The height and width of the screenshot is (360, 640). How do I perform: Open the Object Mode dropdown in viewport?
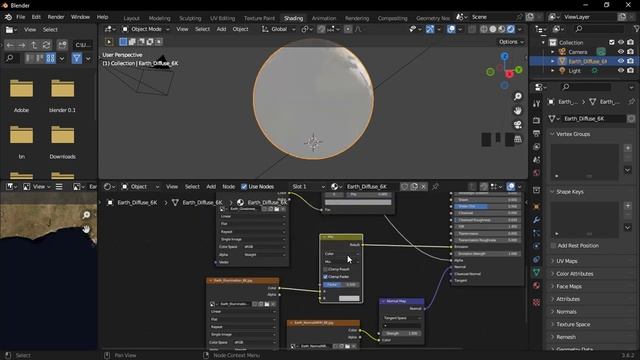[146, 29]
